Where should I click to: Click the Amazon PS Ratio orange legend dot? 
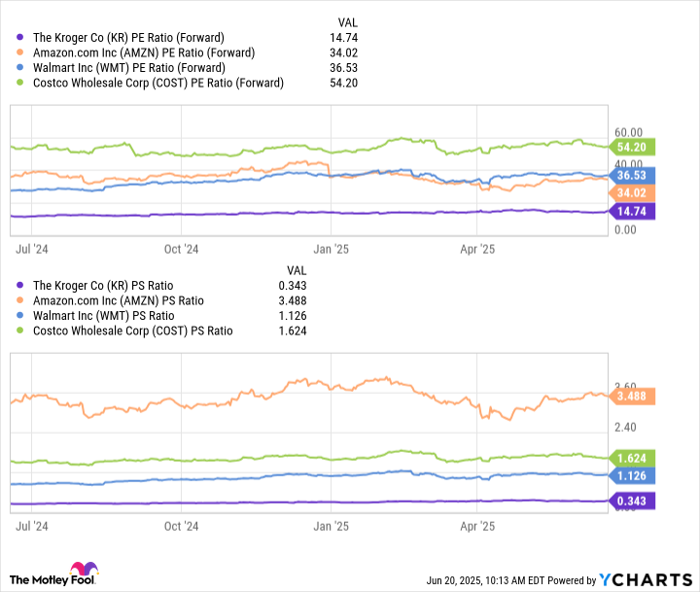[x=19, y=301]
